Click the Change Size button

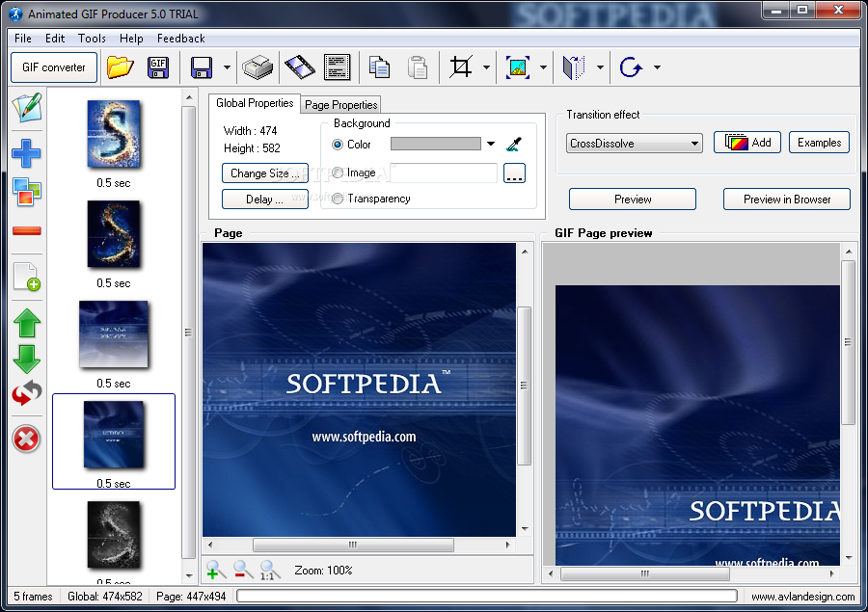(265, 173)
